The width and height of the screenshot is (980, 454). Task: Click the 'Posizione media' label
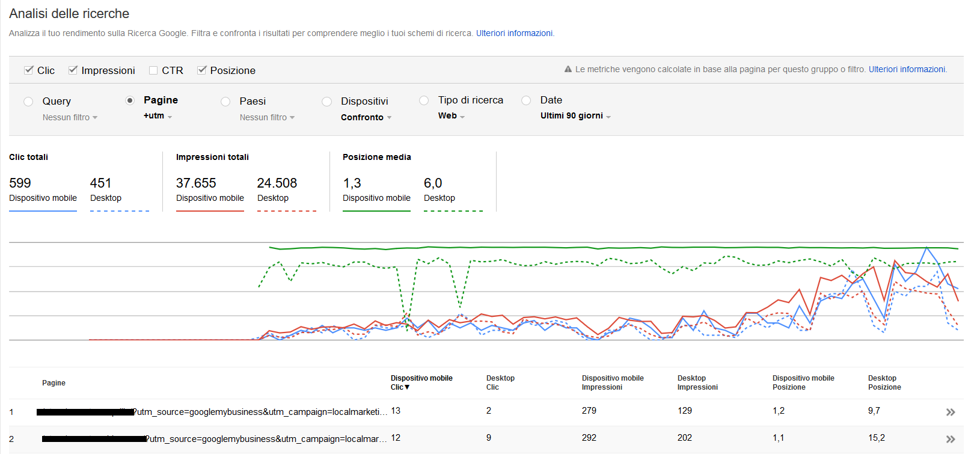click(x=377, y=157)
